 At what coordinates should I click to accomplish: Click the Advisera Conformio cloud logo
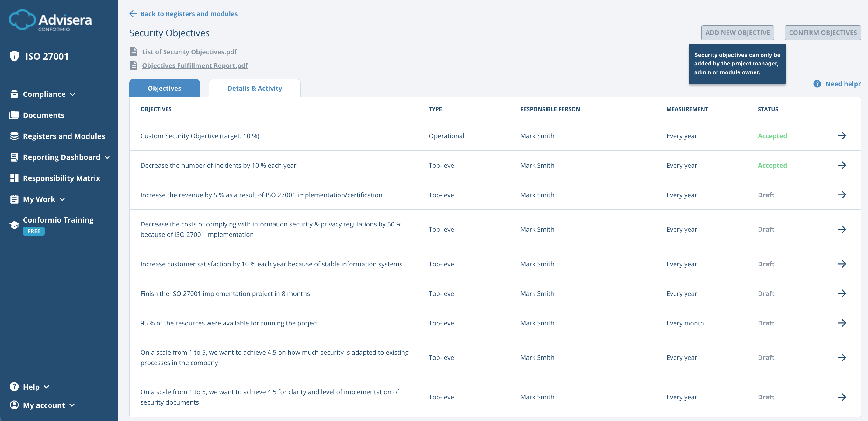click(22, 20)
